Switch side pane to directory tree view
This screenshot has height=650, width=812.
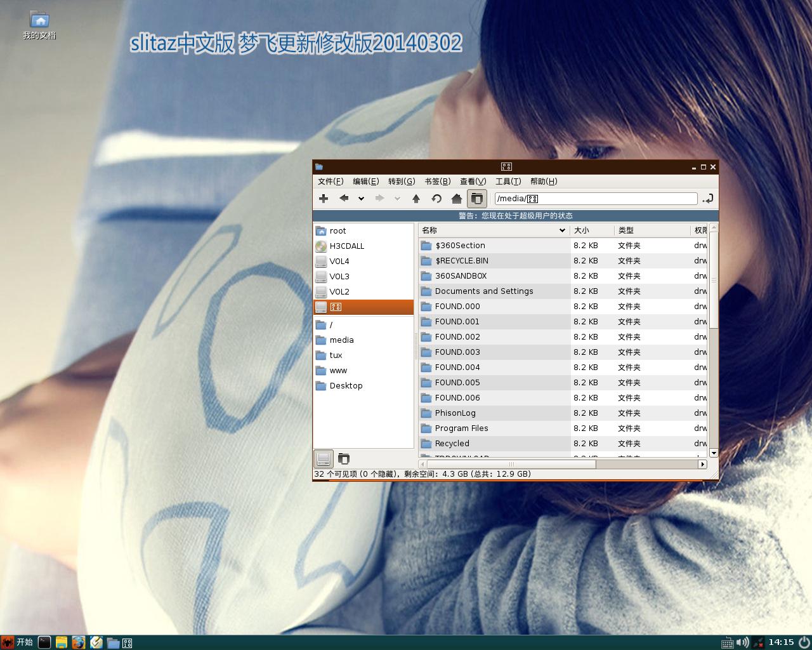[344, 458]
